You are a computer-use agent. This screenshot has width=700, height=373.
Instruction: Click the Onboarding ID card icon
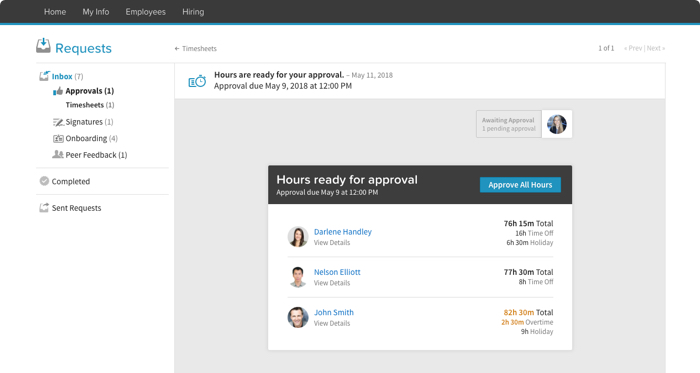[58, 138]
